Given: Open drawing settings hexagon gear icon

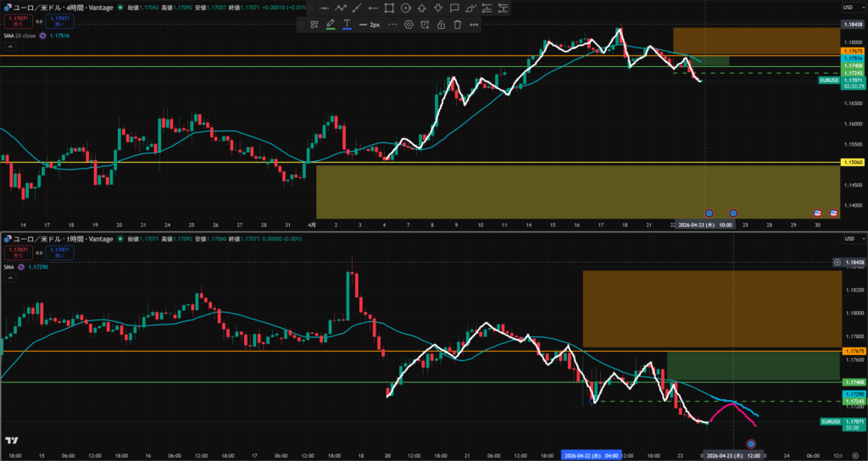Looking at the screenshot, I should pos(409,25).
